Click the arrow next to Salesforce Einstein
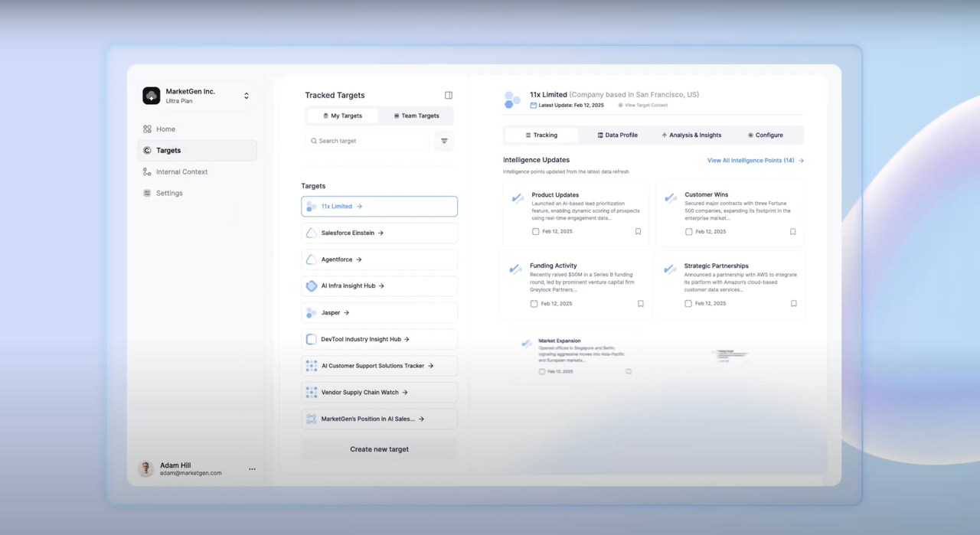 [x=381, y=233]
